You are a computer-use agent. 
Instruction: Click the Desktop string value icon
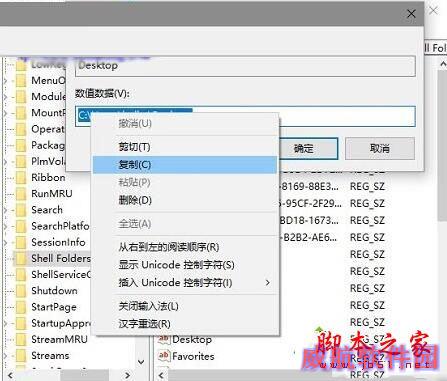[x=164, y=339]
